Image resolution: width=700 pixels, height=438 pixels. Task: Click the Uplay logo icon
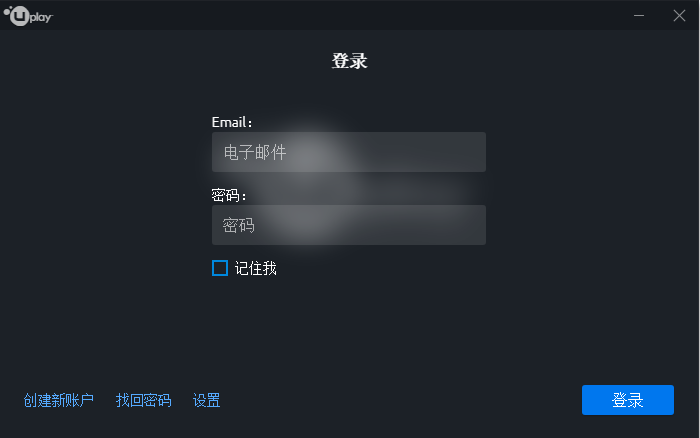click(17, 16)
